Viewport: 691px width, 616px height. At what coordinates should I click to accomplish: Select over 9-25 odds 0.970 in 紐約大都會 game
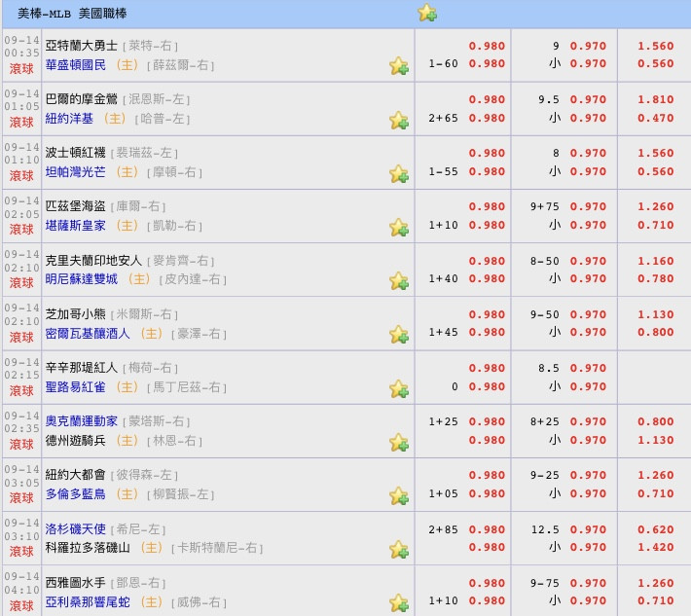(x=588, y=475)
